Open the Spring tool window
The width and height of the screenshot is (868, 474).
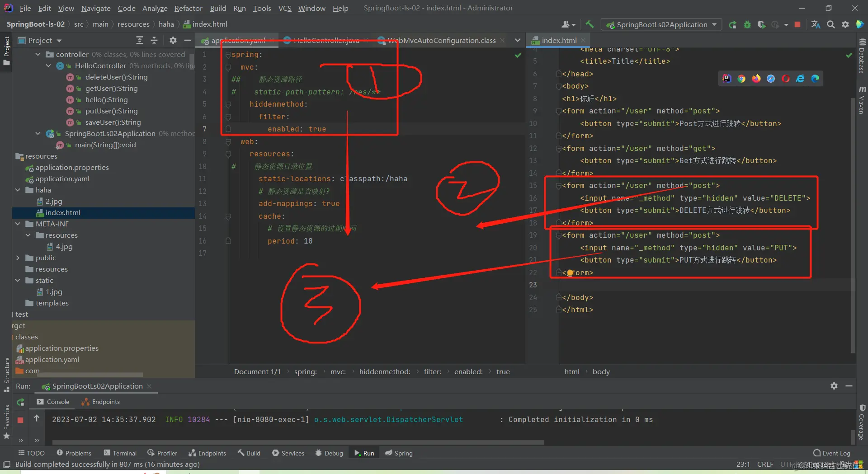tap(399, 453)
